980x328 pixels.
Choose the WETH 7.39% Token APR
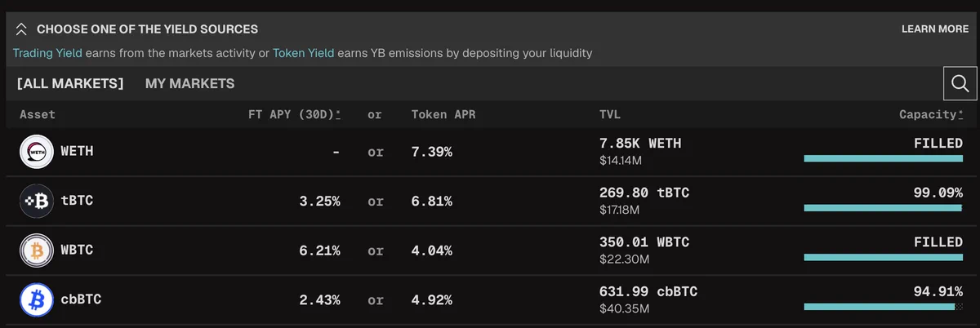(x=431, y=152)
